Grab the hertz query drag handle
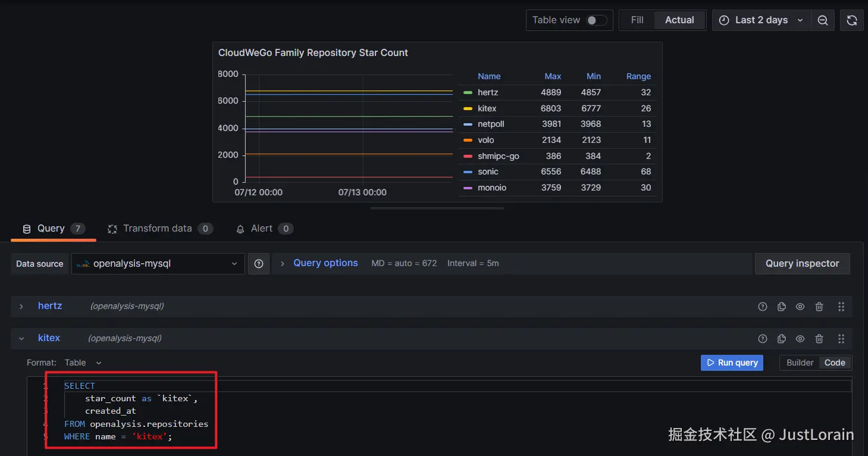The height and width of the screenshot is (456, 868). (841, 307)
